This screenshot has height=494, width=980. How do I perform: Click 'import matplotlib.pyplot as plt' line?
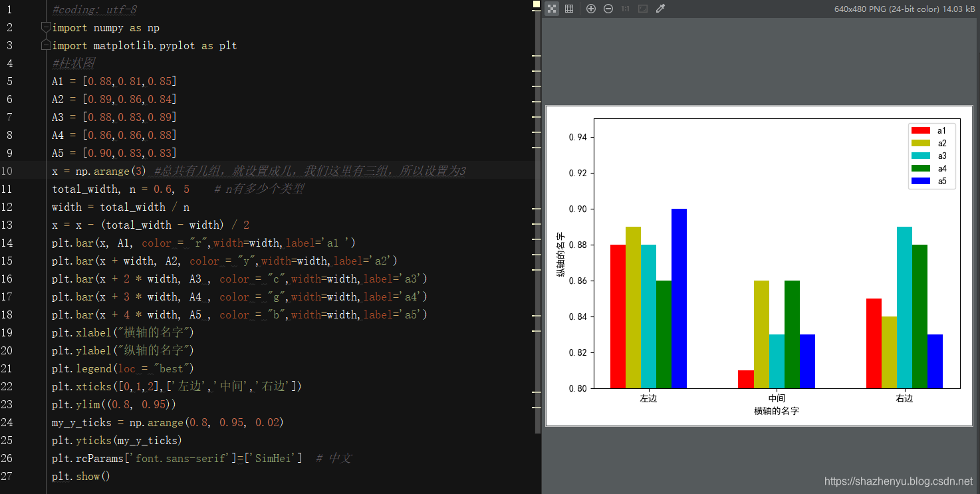click(x=144, y=45)
